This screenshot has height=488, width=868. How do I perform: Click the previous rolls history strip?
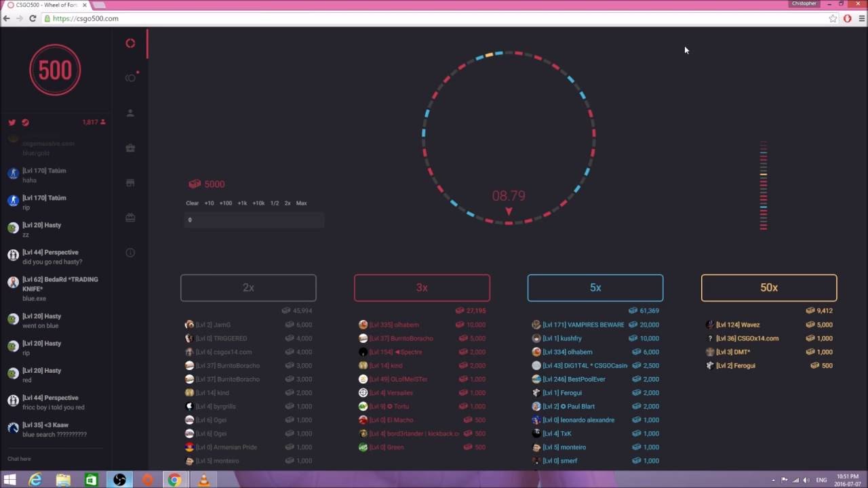pos(764,186)
